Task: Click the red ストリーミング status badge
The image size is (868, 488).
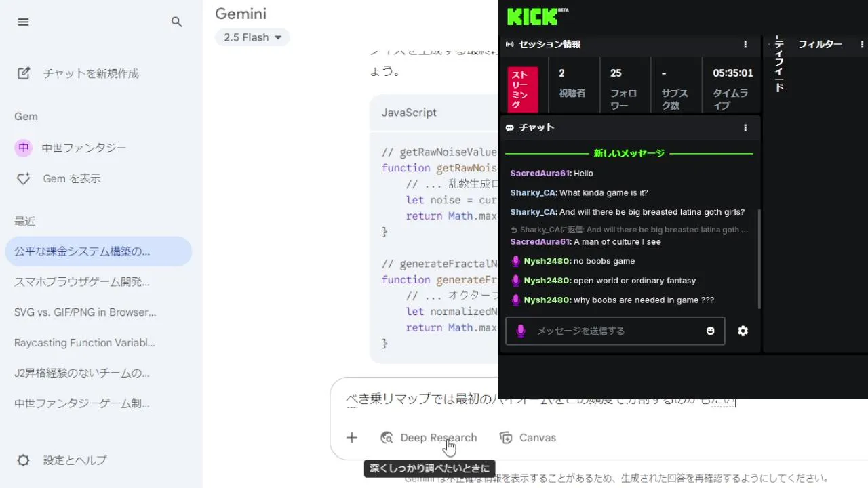Action: coord(523,89)
